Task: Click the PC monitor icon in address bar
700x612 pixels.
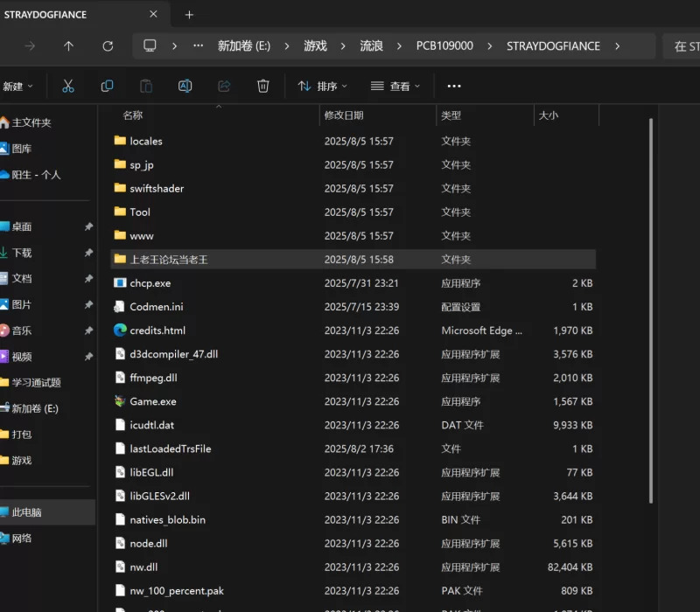Action: [x=150, y=45]
